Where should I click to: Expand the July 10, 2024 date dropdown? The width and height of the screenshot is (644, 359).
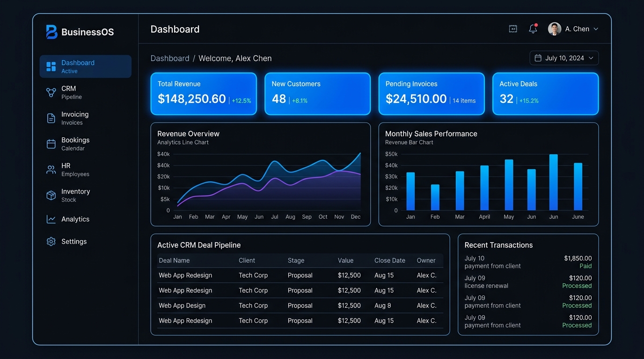click(564, 58)
